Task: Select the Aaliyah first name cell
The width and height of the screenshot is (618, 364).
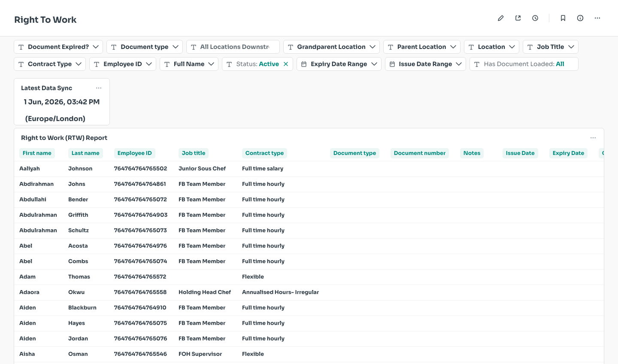Action: [x=30, y=169]
